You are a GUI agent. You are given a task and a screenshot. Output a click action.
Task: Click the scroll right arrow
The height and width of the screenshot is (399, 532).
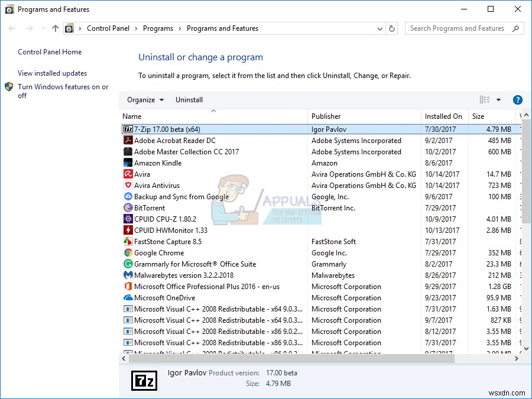click(x=517, y=358)
